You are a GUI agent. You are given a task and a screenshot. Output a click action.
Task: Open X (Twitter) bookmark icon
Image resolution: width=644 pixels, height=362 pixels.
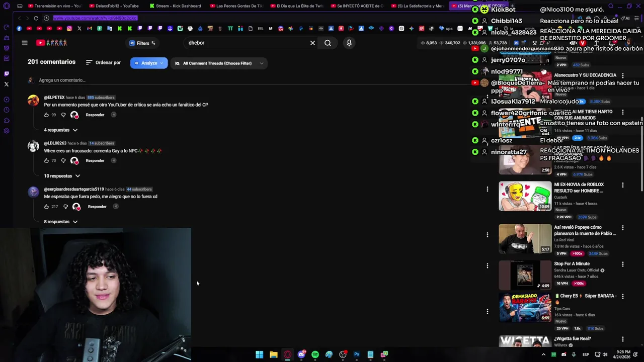click(x=79, y=29)
